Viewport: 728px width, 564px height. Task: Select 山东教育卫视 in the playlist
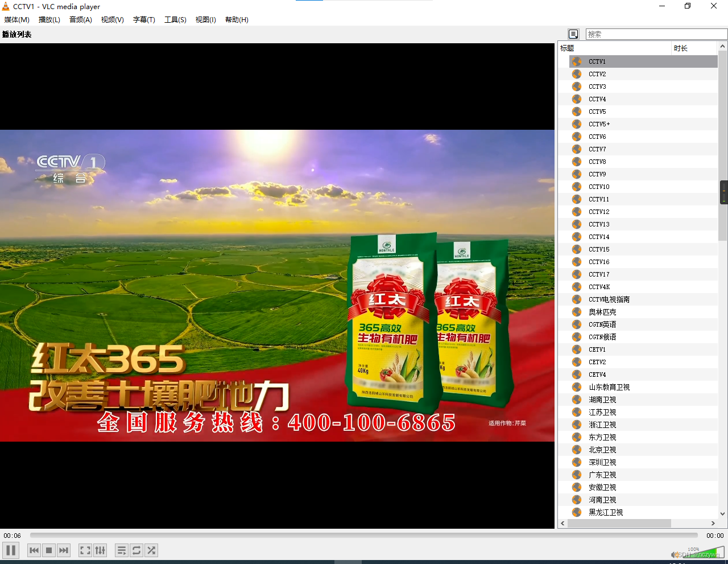[643, 387]
